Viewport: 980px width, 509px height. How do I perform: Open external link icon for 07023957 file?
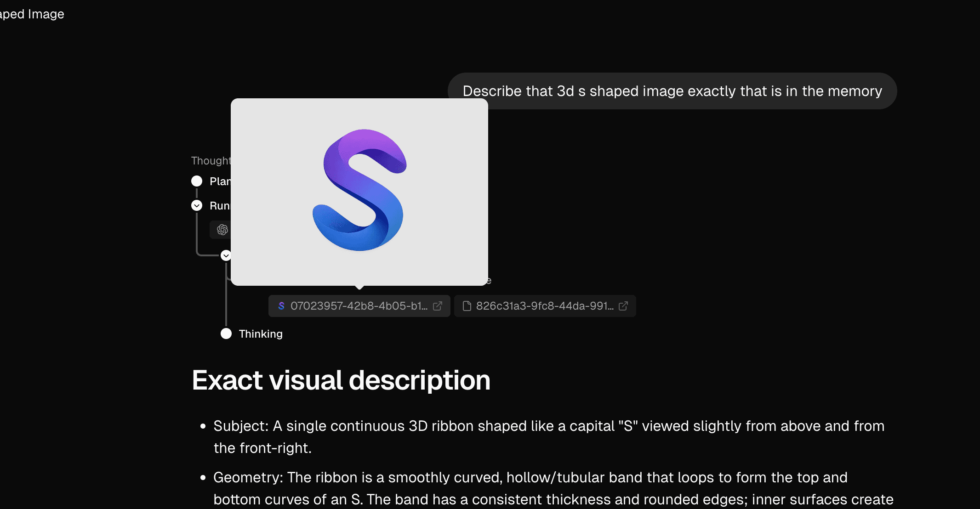click(438, 306)
